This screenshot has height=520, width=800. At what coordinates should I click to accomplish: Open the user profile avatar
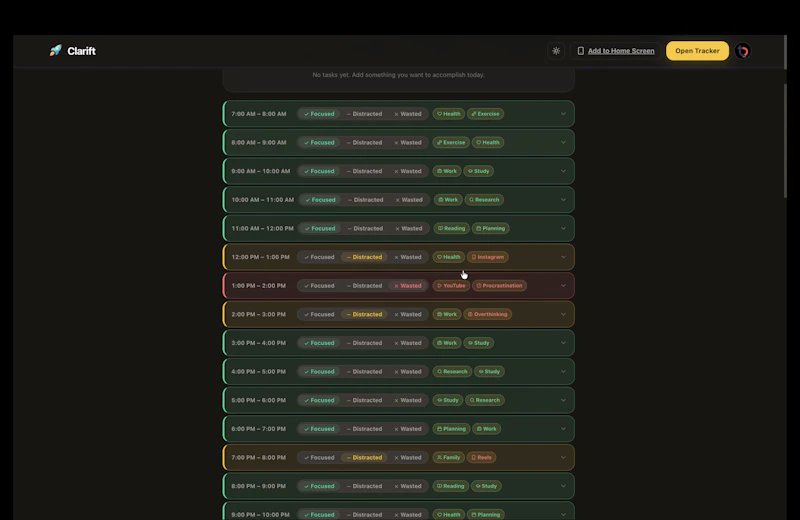tap(743, 51)
